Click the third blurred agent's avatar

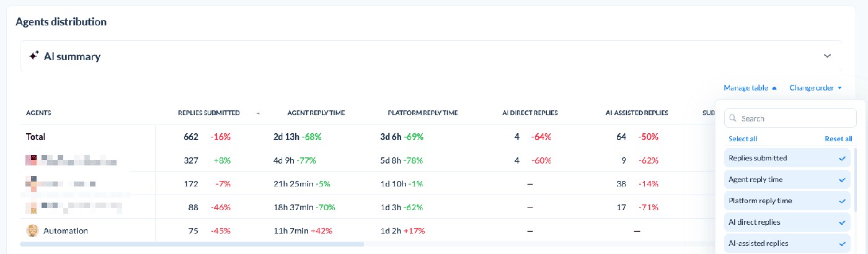pos(32,208)
